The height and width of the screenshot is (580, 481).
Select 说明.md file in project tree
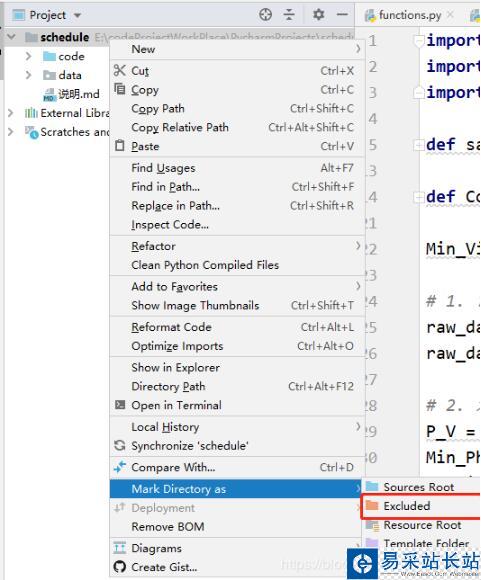tap(78, 94)
